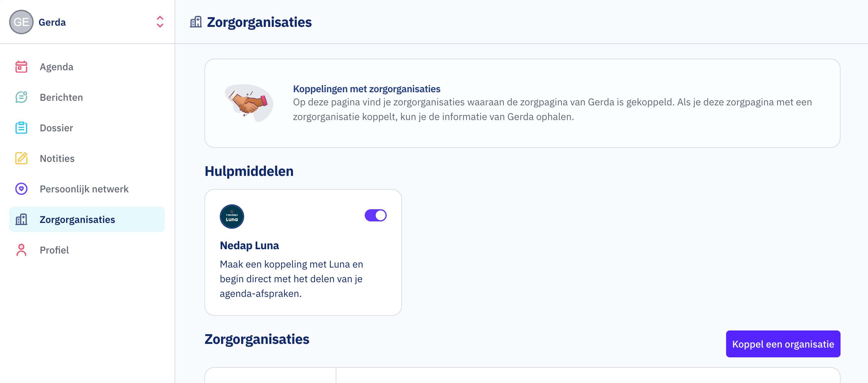Click the Nedap Luna logo
868x383 pixels.
click(232, 217)
